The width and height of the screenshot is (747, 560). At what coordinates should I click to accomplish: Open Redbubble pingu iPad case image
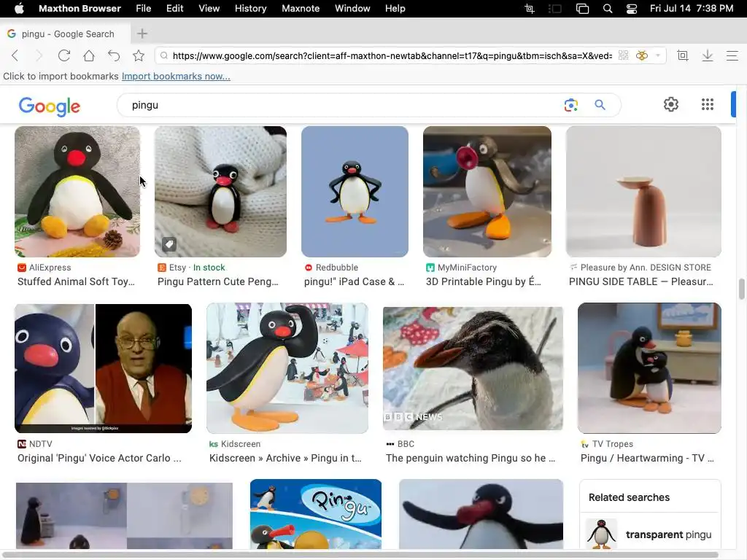click(355, 192)
